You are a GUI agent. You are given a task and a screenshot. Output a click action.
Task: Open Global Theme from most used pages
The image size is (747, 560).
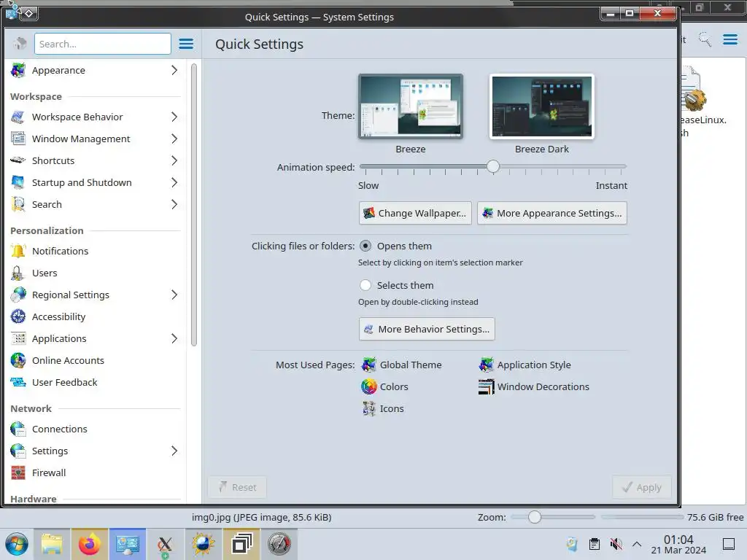pos(402,365)
